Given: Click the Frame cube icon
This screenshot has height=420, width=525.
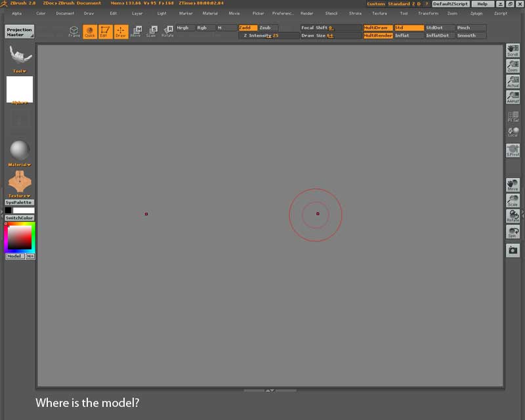Looking at the screenshot, I should (74, 31).
